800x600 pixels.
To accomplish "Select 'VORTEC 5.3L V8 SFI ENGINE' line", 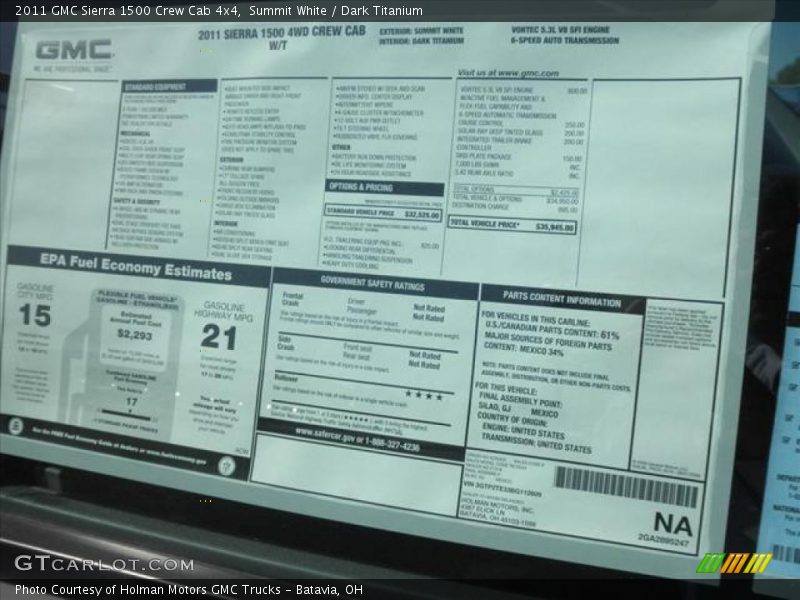I will (560, 30).
